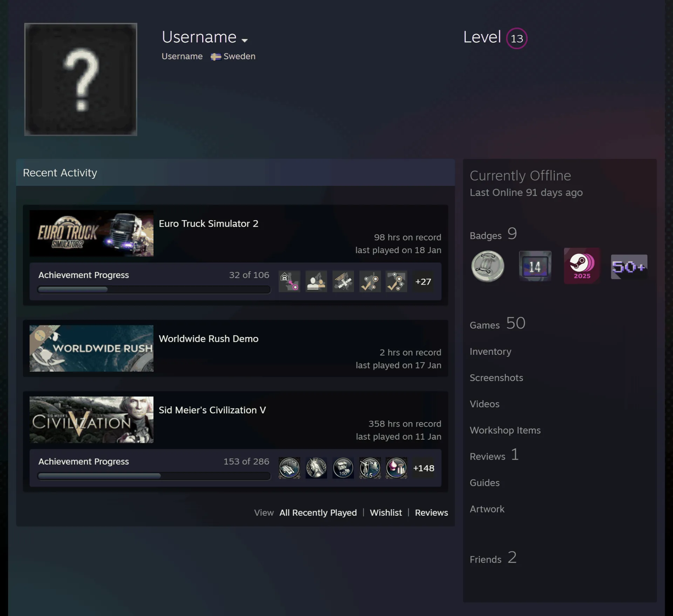Viewport: 673px width, 616px height.
Task: Open the Civilization V game banner
Action: [x=91, y=420]
